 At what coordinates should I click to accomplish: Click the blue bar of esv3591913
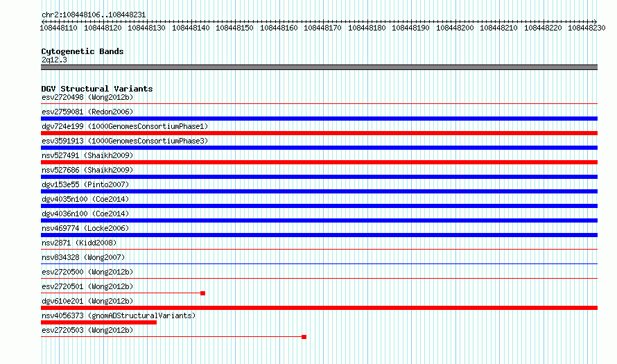pos(319,148)
